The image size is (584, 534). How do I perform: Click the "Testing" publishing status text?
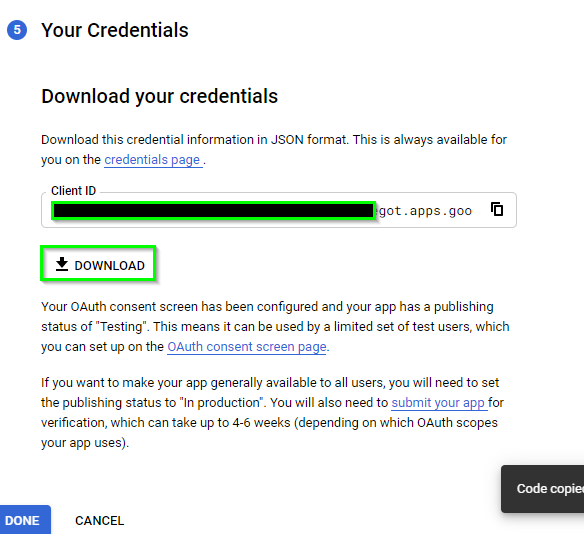(121, 327)
